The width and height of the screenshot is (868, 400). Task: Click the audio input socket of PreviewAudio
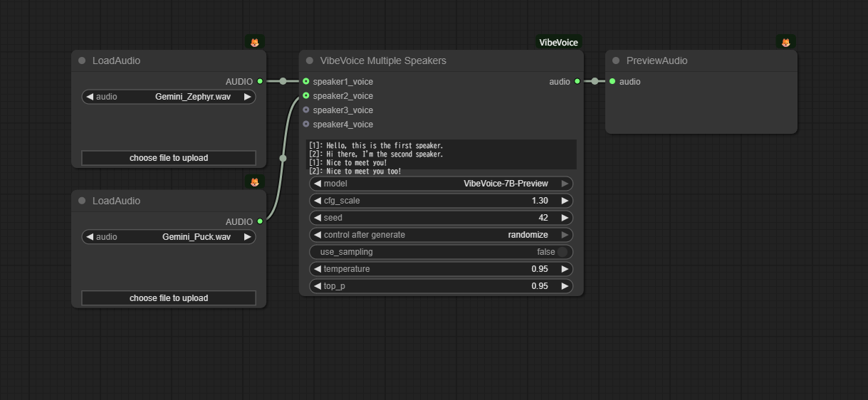click(x=612, y=81)
